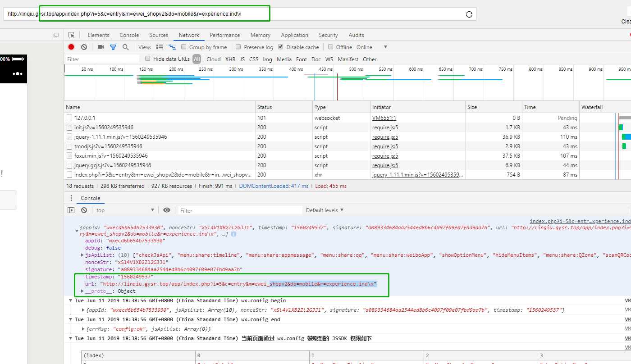Switch to the Audits tab
The height and width of the screenshot is (364, 631).
(356, 35)
